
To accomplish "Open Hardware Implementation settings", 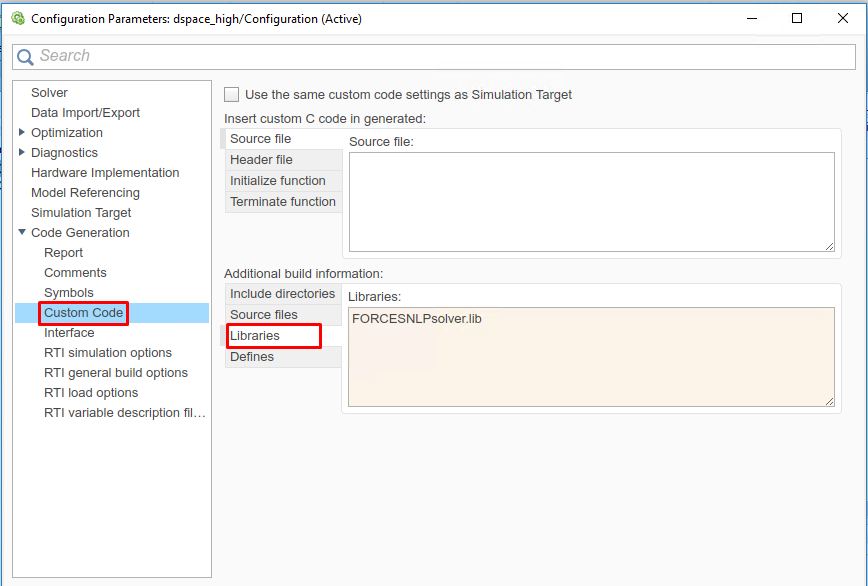I will (105, 173).
